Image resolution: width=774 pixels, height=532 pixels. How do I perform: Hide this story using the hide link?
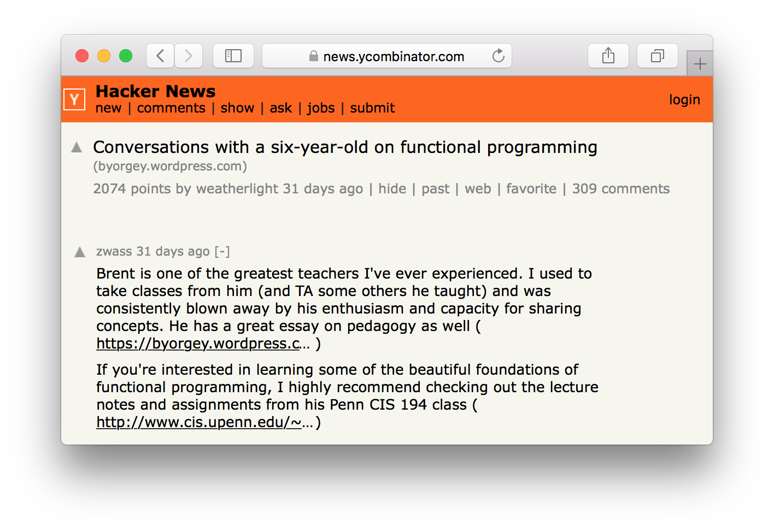pyautogui.click(x=392, y=189)
